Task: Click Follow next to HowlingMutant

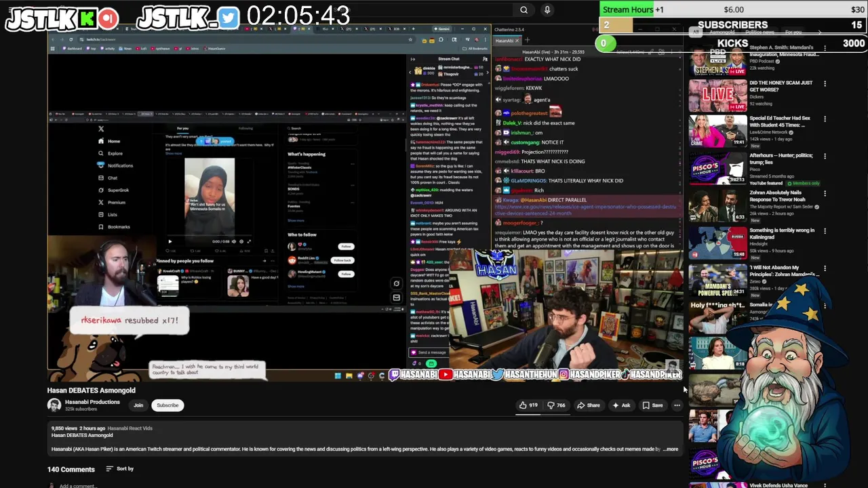Action: pos(346,274)
